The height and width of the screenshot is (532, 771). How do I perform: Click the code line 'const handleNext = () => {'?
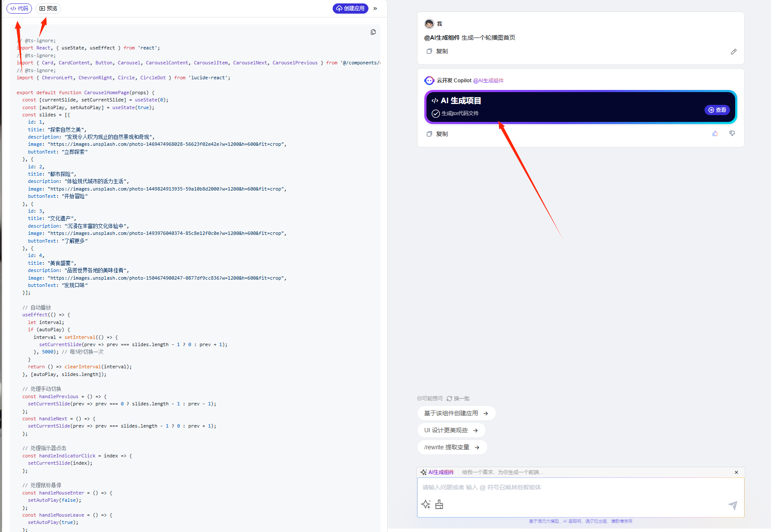click(x=59, y=419)
